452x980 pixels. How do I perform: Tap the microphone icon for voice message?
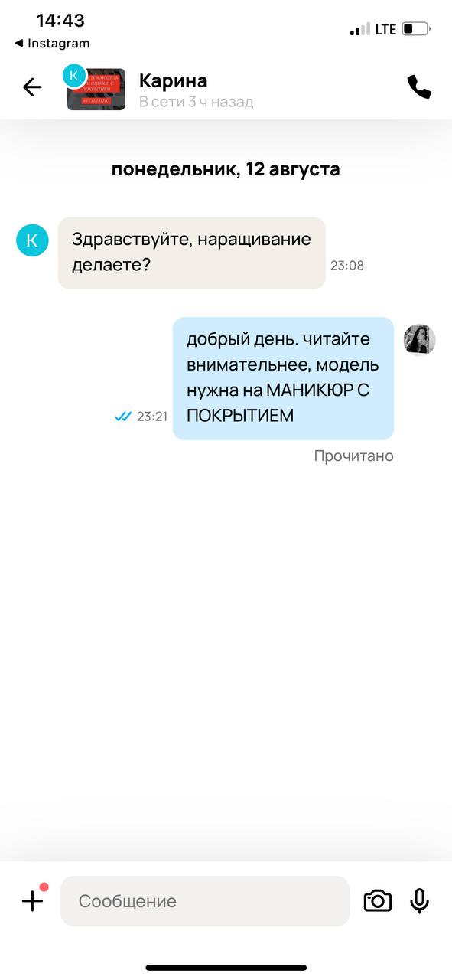[x=419, y=901]
